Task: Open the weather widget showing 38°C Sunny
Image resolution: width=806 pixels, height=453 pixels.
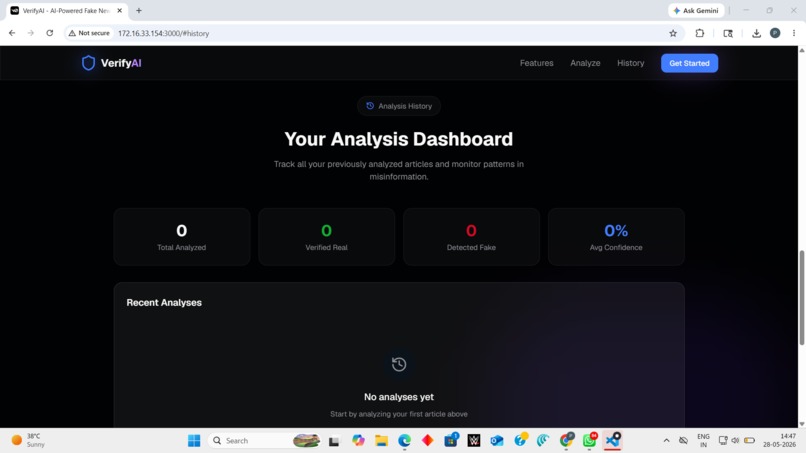Action: coord(28,441)
